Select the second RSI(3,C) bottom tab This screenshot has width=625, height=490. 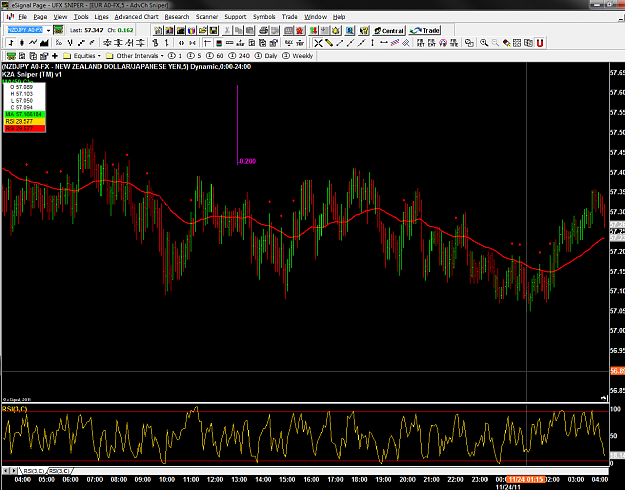59,471
